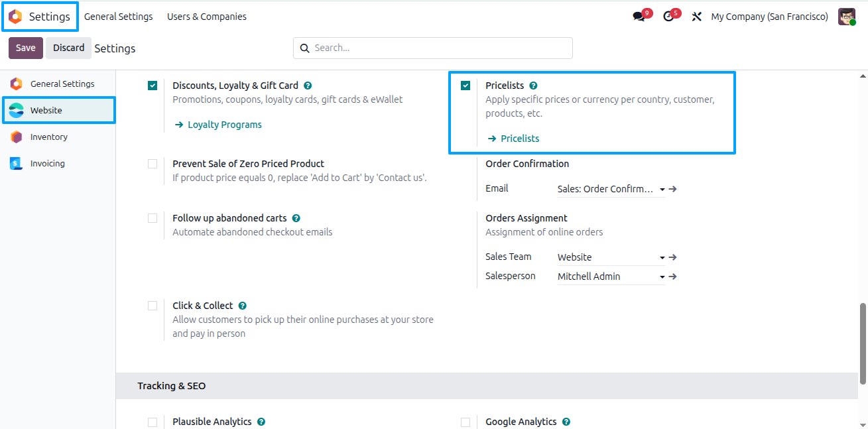Click the Tracking & SEO section heading
Image resolution: width=868 pixels, height=429 pixels.
coord(172,386)
